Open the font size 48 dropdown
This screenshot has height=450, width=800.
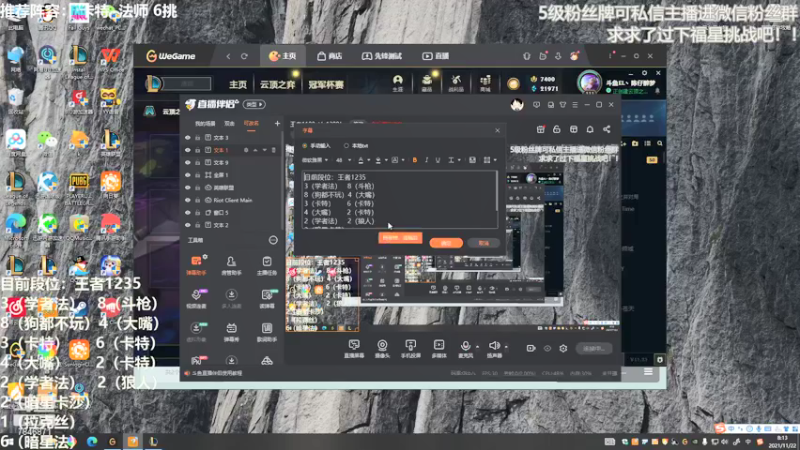343,160
